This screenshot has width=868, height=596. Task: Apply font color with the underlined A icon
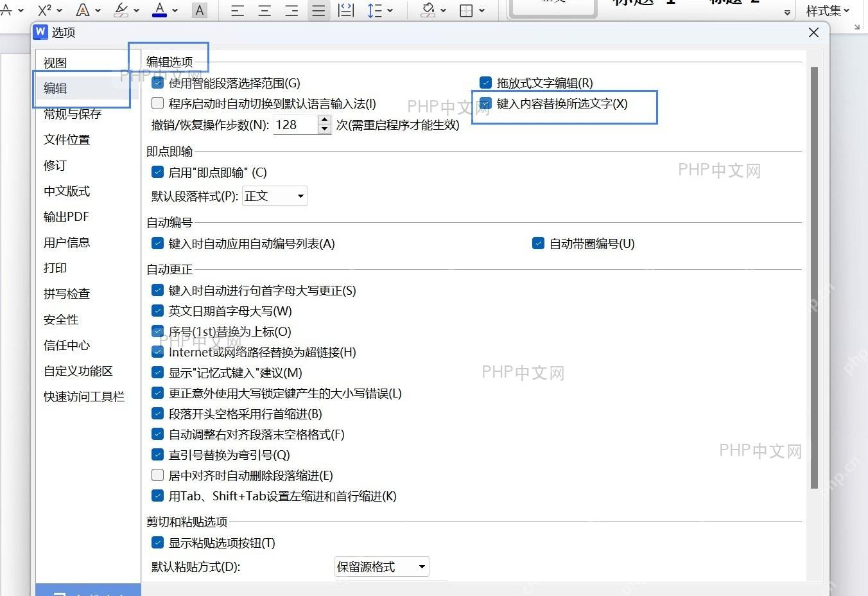[x=160, y=10]
